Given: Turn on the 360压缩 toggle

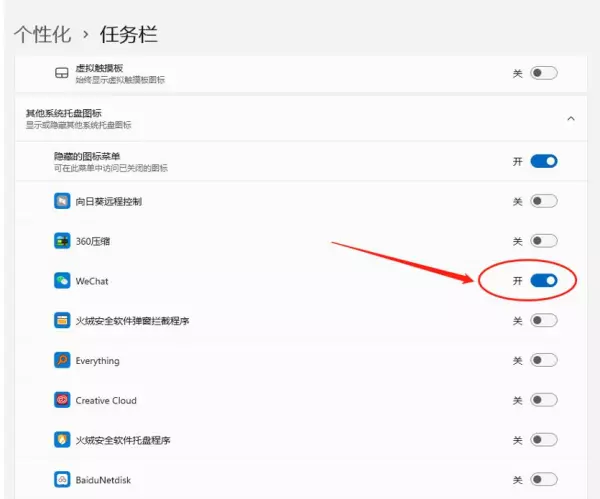Looking at the screenshot, I should 544,241.
